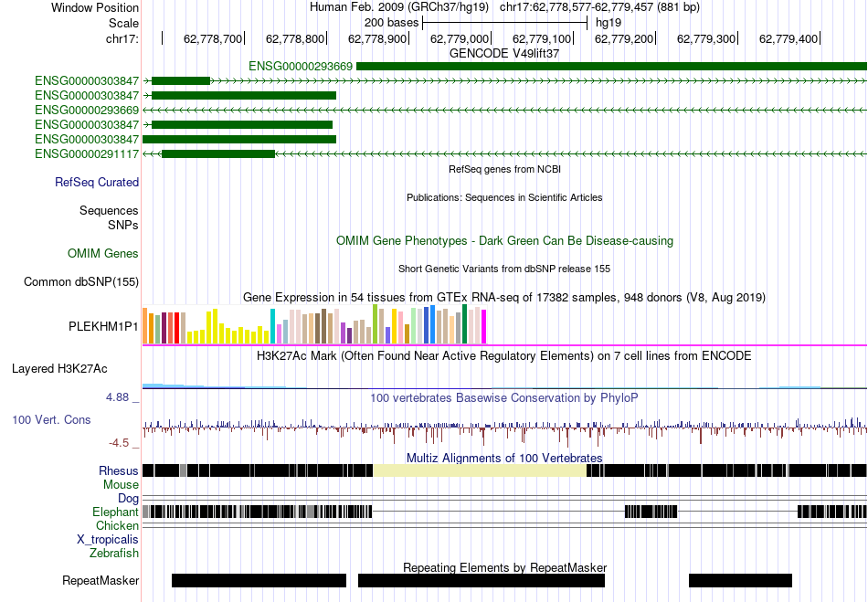Click the magenta bar in GTEx expression chart

[484, 327]
